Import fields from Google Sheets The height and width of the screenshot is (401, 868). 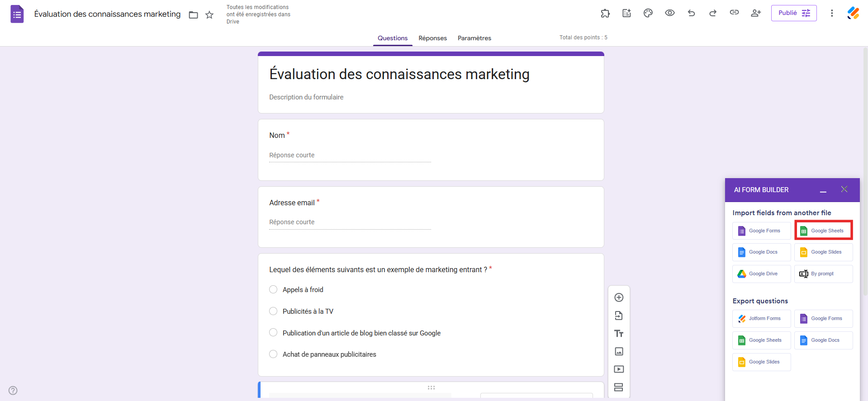[824, 231]
